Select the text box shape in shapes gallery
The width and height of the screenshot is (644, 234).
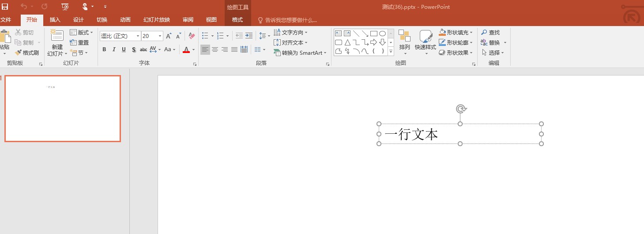[x=339, y=34]
